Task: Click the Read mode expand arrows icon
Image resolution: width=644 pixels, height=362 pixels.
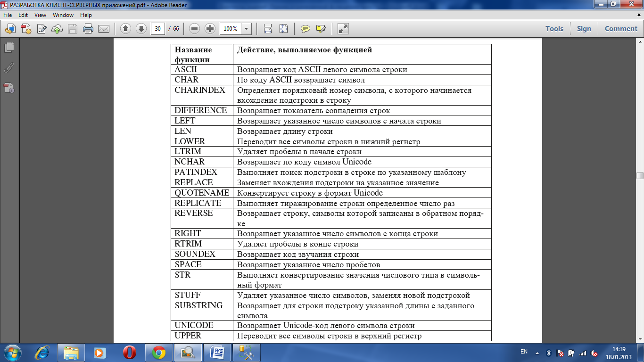Action: (343, 29)
